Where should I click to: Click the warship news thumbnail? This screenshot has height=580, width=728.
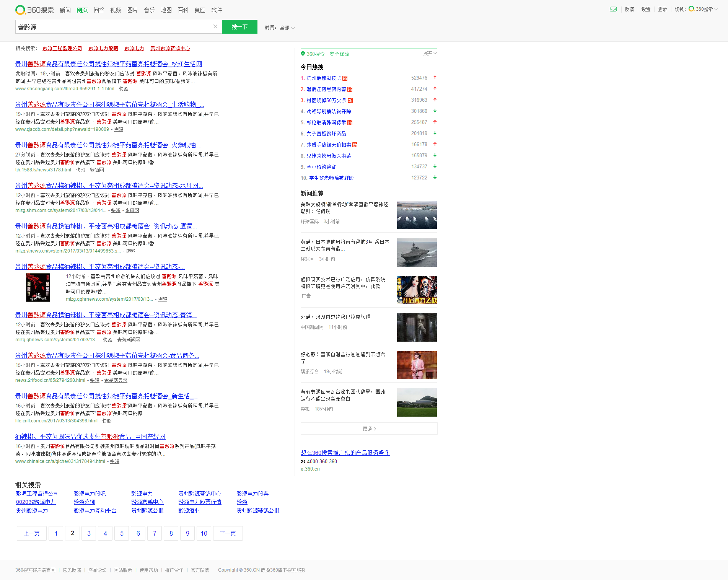point(417,253)
